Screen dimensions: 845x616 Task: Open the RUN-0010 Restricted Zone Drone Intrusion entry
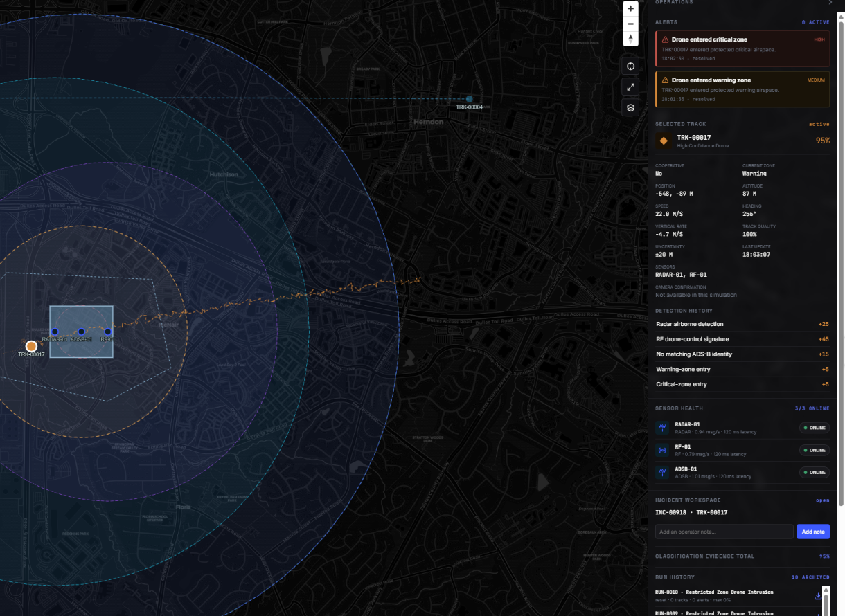[x=733, y=596]
